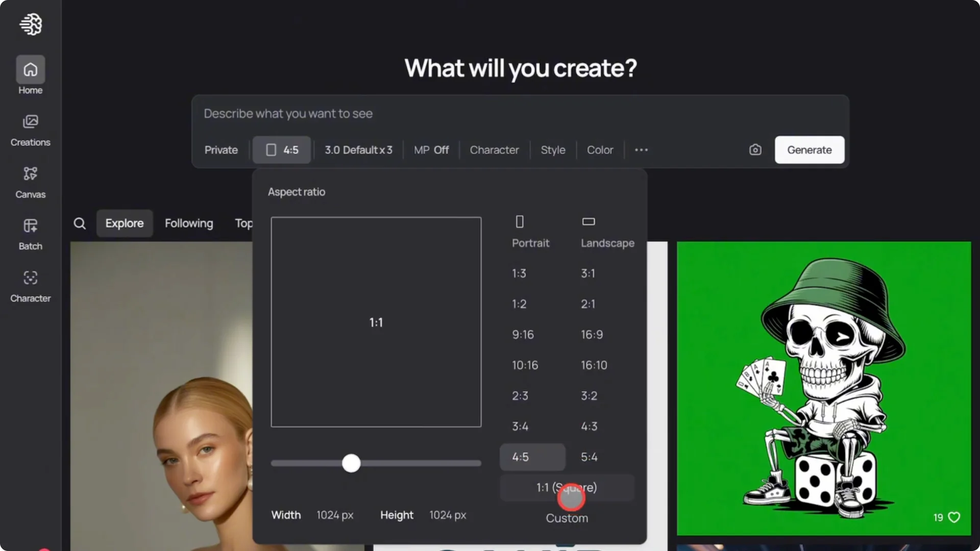Screen dimensions: 980x551
Task: Open the 4:5 aspect ratio dropdown
Action: (x=281, y=149)
